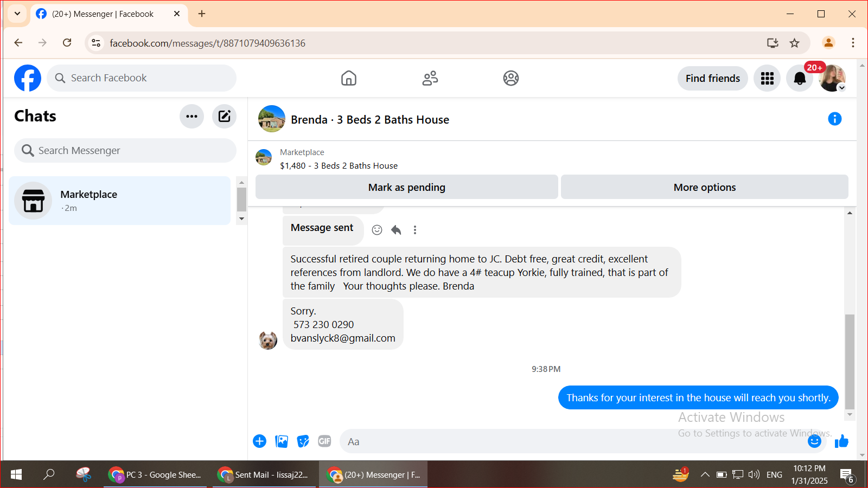React to the Message sent bubble

[x=377, y=230]
